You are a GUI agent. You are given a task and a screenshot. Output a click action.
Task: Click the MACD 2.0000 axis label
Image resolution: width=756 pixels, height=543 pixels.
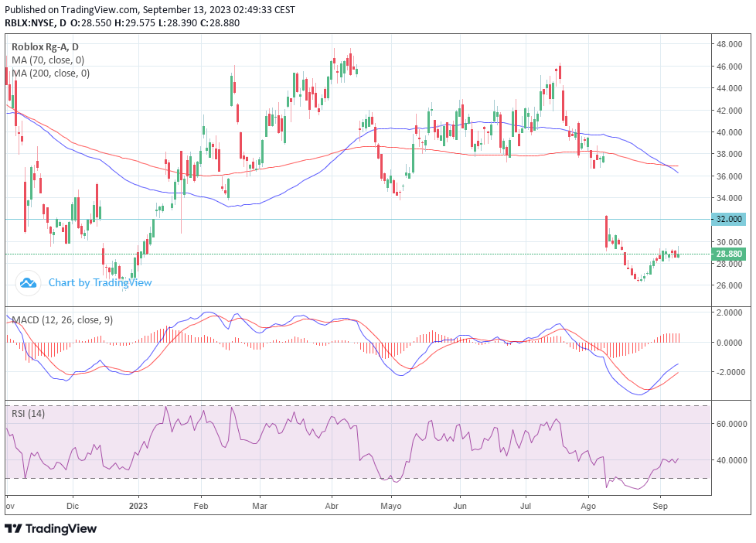tap(729, 312)
